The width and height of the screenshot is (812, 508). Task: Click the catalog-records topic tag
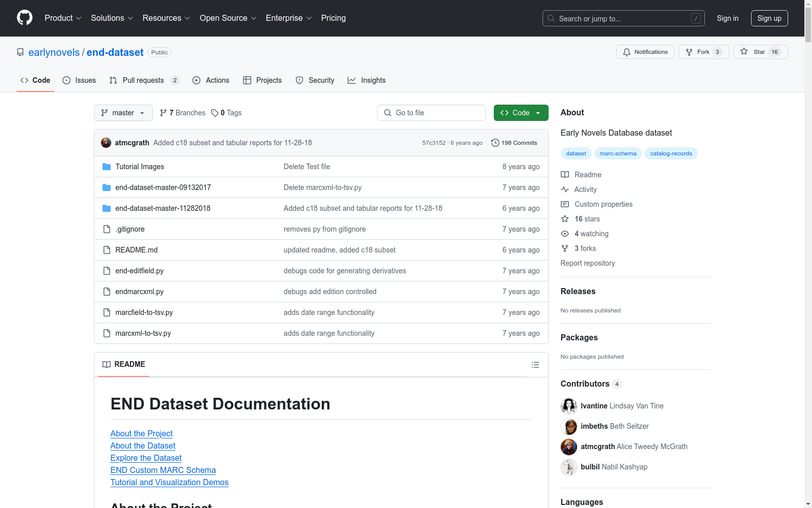click(x=671, y=153)
